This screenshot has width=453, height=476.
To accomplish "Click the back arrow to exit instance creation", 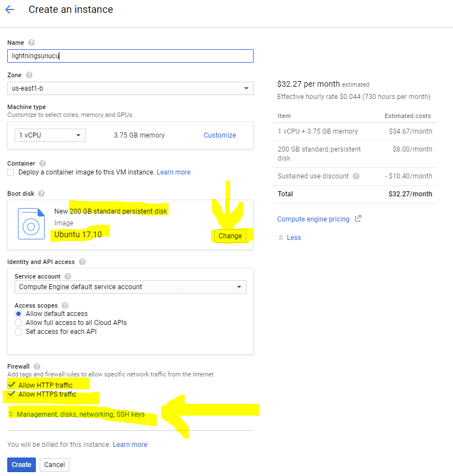I will point(10,10).
